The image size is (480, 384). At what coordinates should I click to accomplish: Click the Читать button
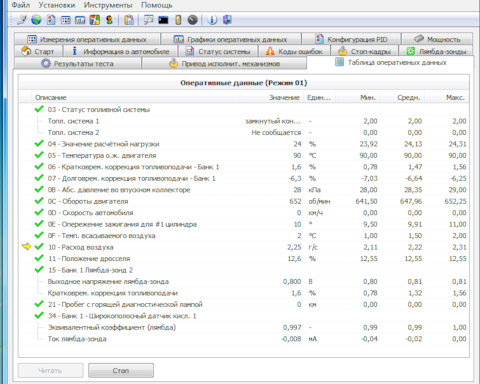tap(50, 370)
